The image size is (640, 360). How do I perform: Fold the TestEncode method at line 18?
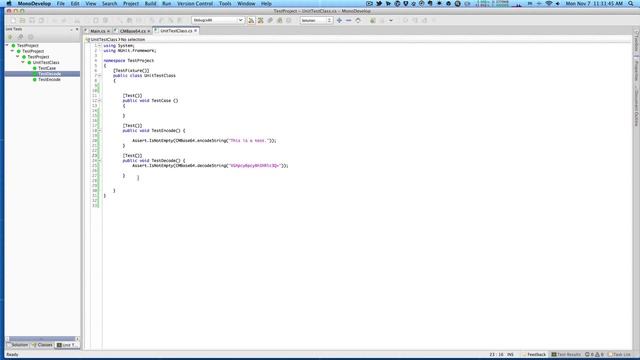(x=100, y=131)
